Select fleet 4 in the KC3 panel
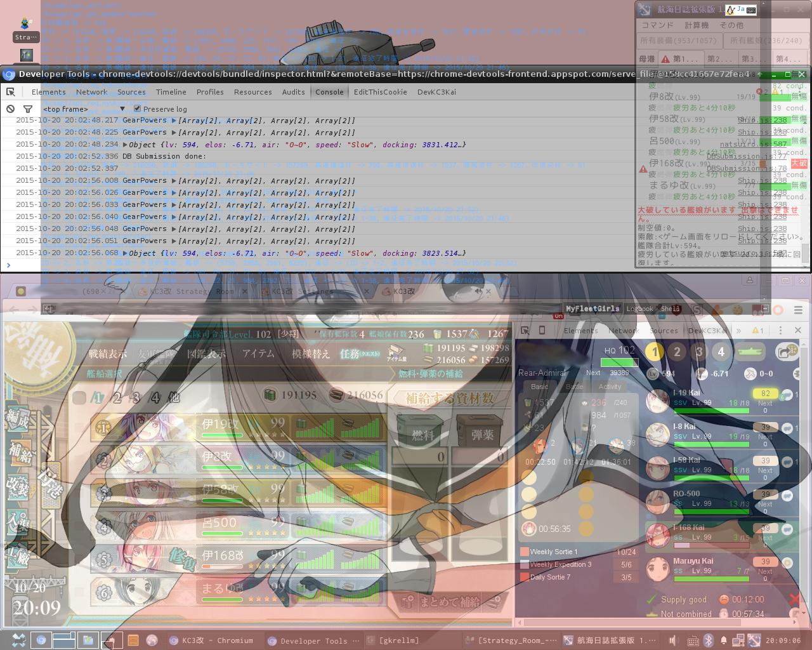Image resolution: width=812 pixels, height=650 pixels. pos(721,352)
